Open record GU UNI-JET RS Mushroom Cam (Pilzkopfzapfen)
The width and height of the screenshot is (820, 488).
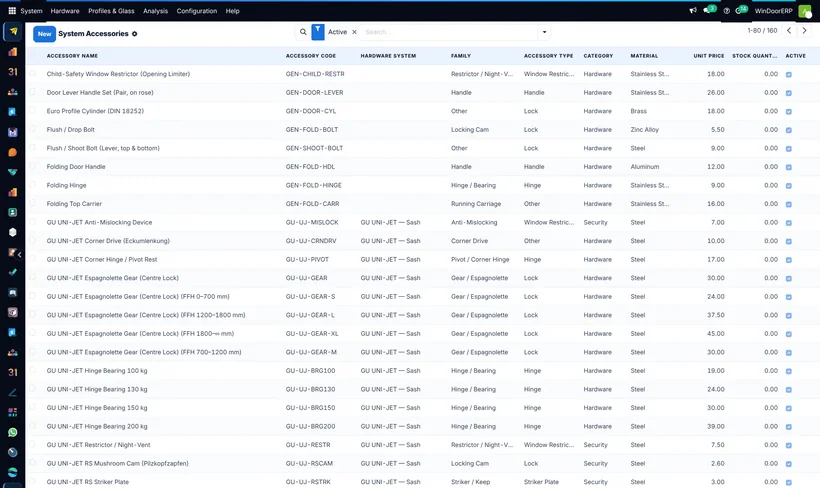[118, 463]
